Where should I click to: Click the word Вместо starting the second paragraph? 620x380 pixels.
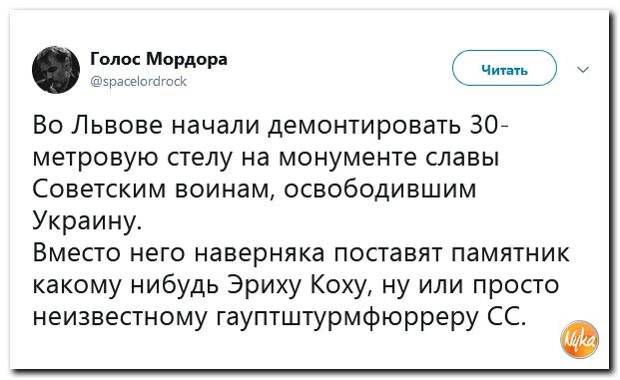click(x=78, y=252)
